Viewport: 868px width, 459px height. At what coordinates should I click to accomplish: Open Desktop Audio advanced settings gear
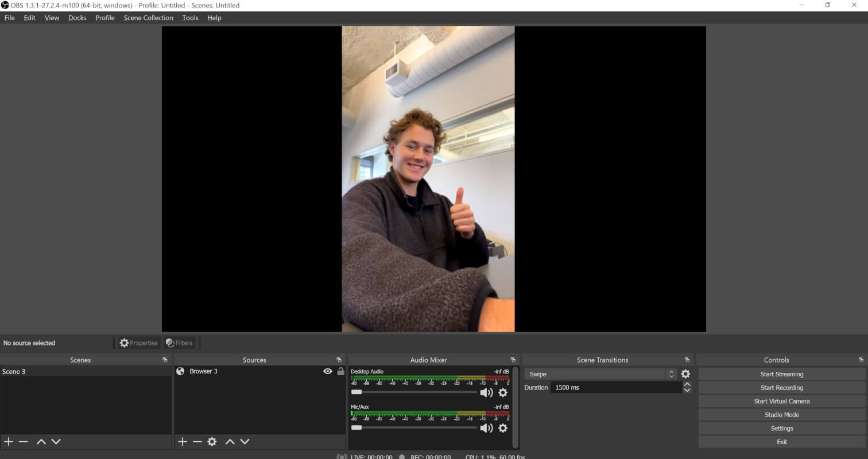(x=503, y=392)
